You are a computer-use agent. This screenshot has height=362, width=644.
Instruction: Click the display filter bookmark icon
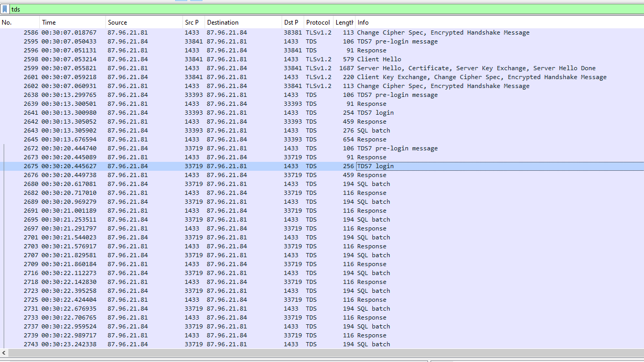click(5, 9)
